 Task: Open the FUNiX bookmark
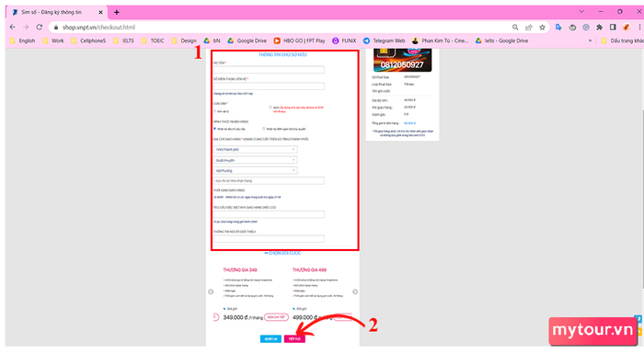click(x=344, y=40)
